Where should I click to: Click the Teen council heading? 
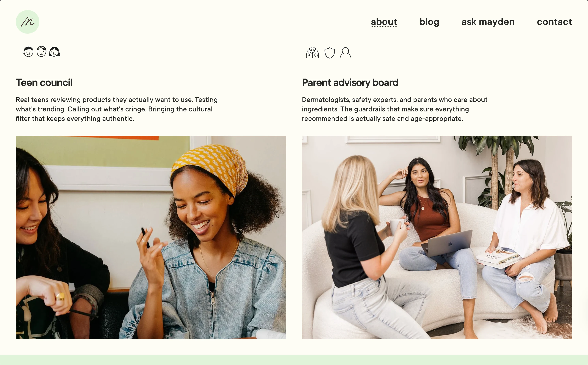(44, 82)
